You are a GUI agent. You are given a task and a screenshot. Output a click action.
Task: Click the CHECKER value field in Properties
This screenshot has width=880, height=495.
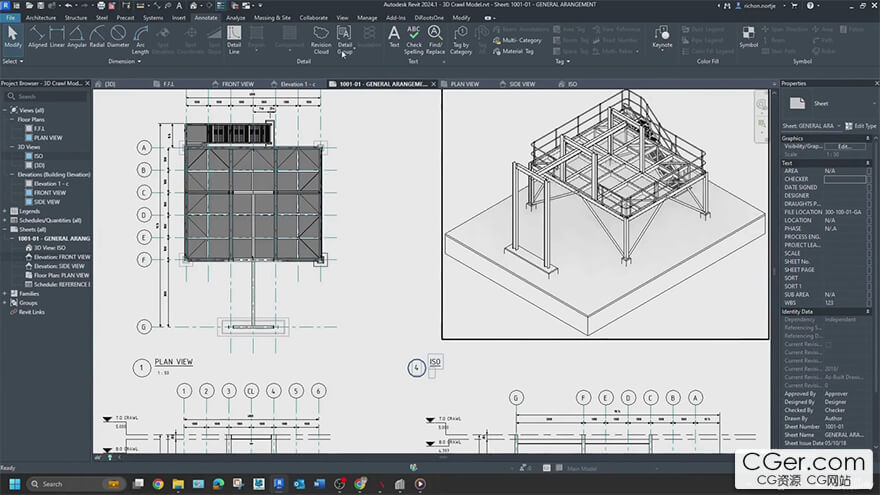[845, 179]
